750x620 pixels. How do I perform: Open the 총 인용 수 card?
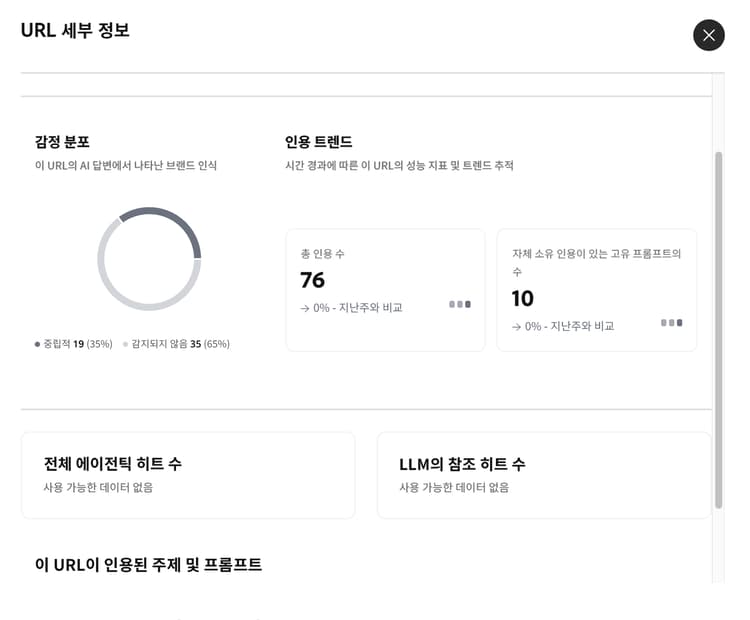(385, 290)
